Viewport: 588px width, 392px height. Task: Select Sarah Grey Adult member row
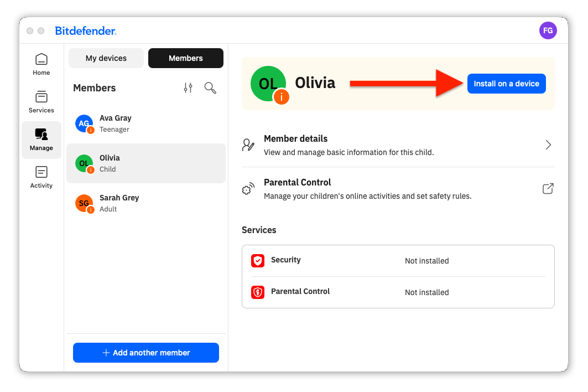click(x=146, y=203)
